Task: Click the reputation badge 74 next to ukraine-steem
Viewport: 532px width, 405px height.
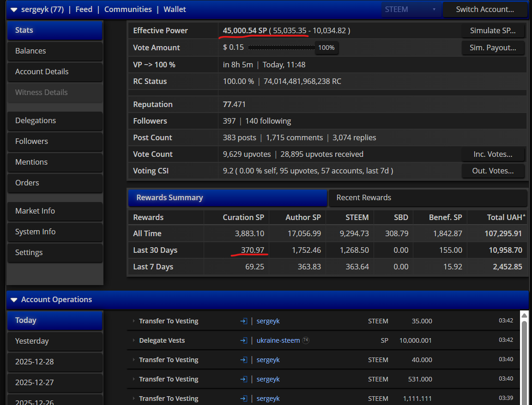Action: coord(306,340)
